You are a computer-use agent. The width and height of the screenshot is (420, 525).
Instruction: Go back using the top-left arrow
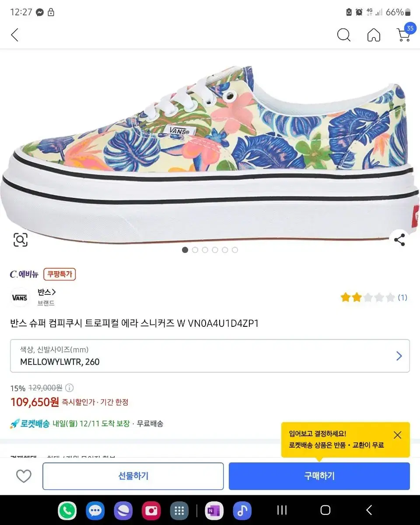tap(15, 35)
